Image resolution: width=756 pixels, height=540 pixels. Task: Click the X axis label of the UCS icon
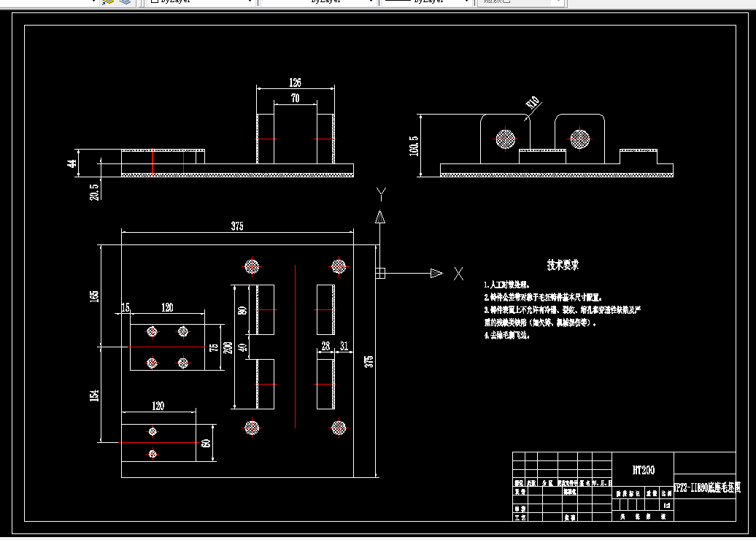point(458,274)
